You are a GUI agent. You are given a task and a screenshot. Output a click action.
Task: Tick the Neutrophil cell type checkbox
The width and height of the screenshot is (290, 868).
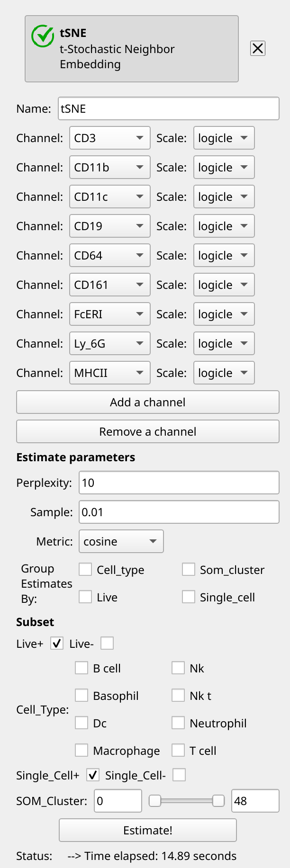(x=178, y=723)
